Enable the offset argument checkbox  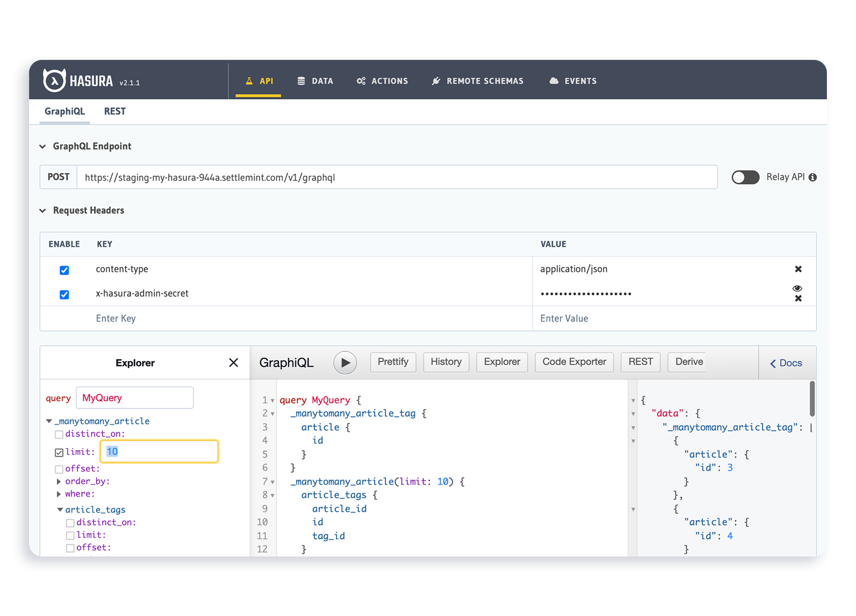(59, 469)
